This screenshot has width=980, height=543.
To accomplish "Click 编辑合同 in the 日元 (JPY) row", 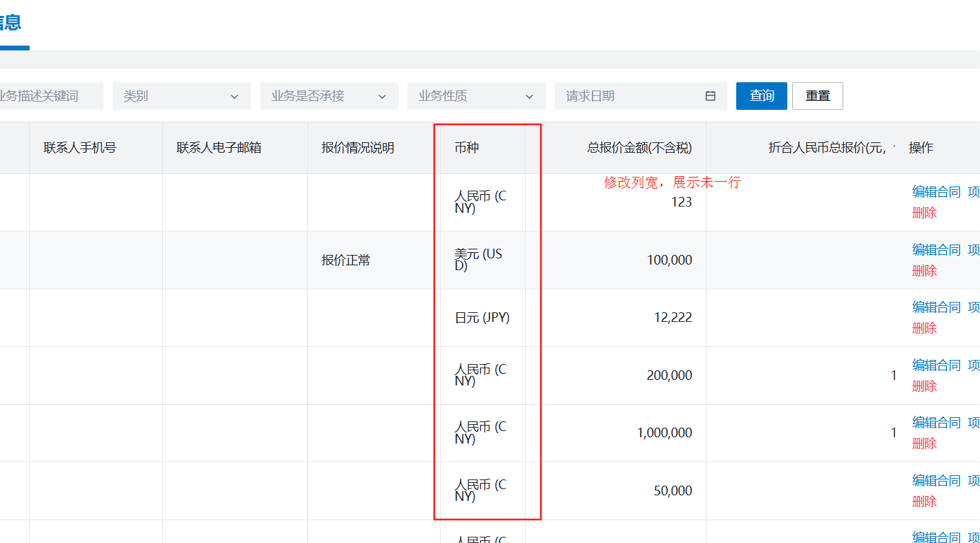I will (936, 307).
